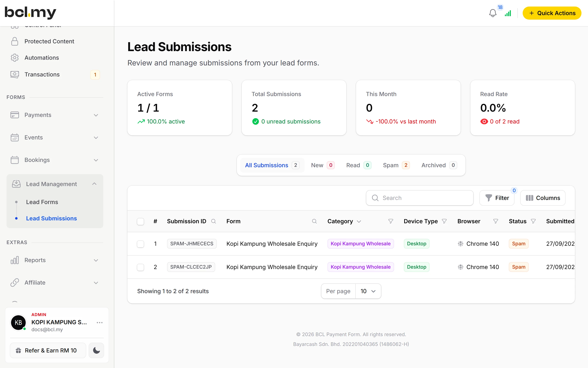Click the Active Forms stat card
Screen dimensions: 588x368
tap(179, 108)
